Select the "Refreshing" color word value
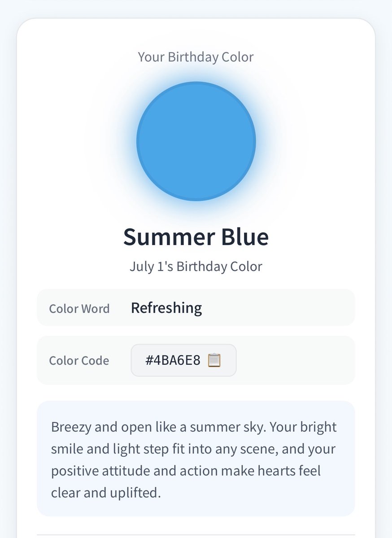 point(166,308)
